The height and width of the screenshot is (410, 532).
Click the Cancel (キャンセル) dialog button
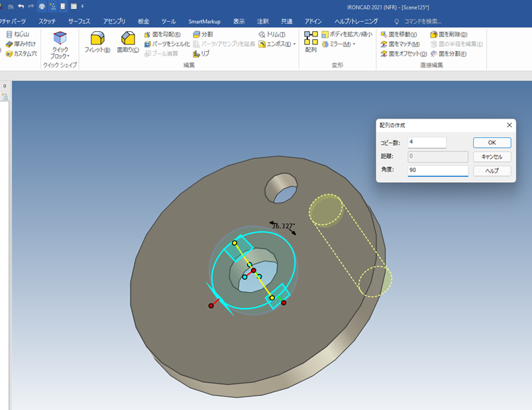492,157
